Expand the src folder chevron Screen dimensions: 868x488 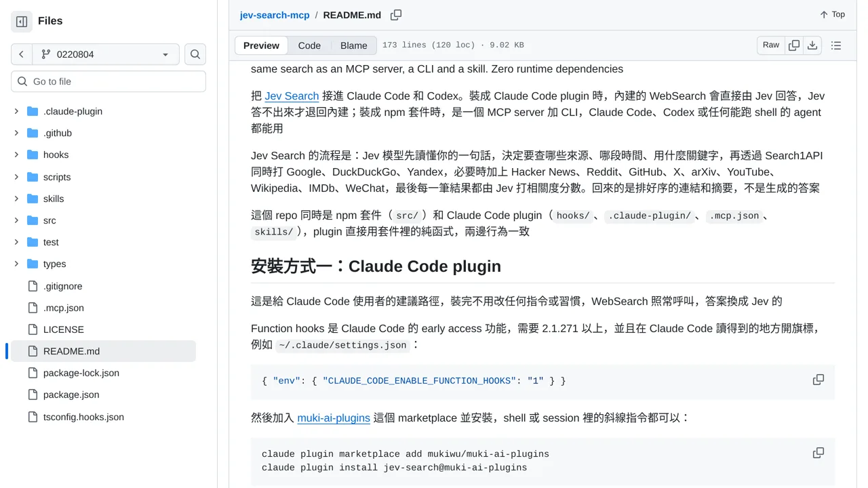[16, 220]
